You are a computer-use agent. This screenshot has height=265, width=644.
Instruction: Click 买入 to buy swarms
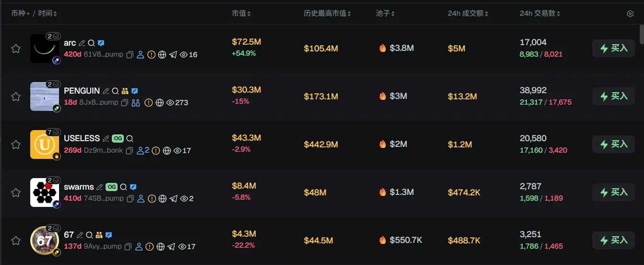pyautogui.click(x=613, y=193)
